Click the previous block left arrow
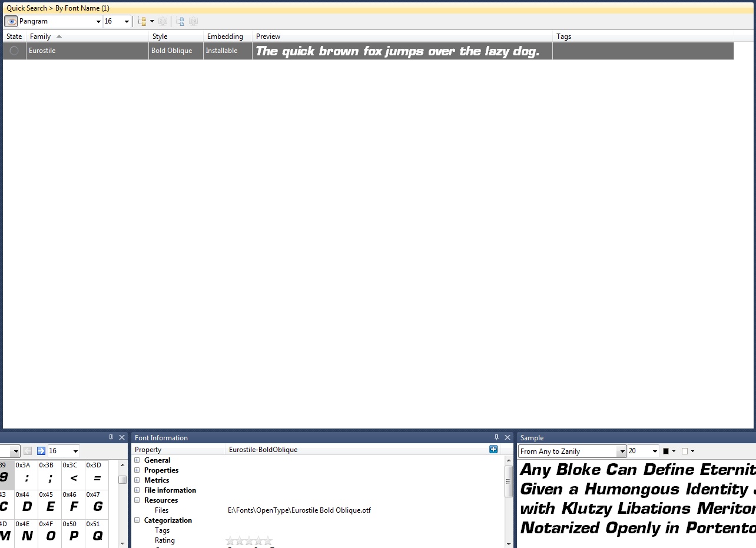756x548 pixels. 28,451
